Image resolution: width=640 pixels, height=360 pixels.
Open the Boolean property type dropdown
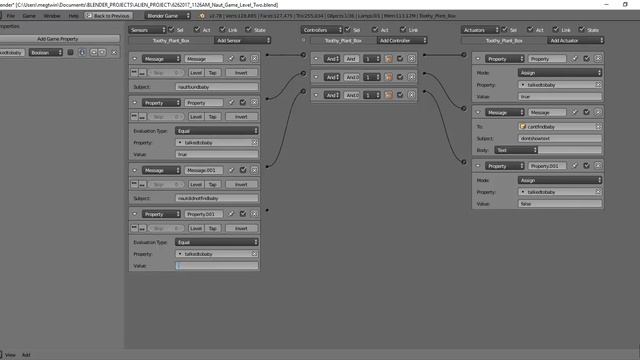[45, 52]
